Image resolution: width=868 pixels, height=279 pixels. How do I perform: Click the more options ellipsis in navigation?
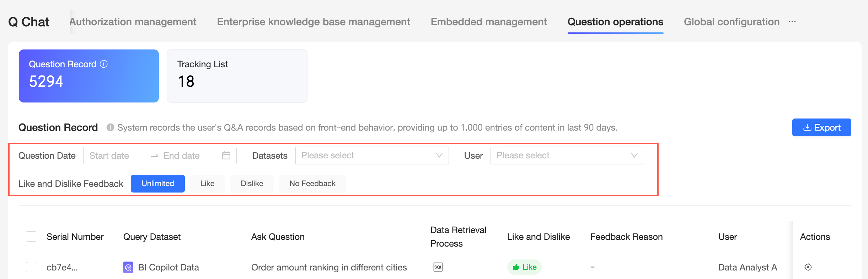(792, 22)
